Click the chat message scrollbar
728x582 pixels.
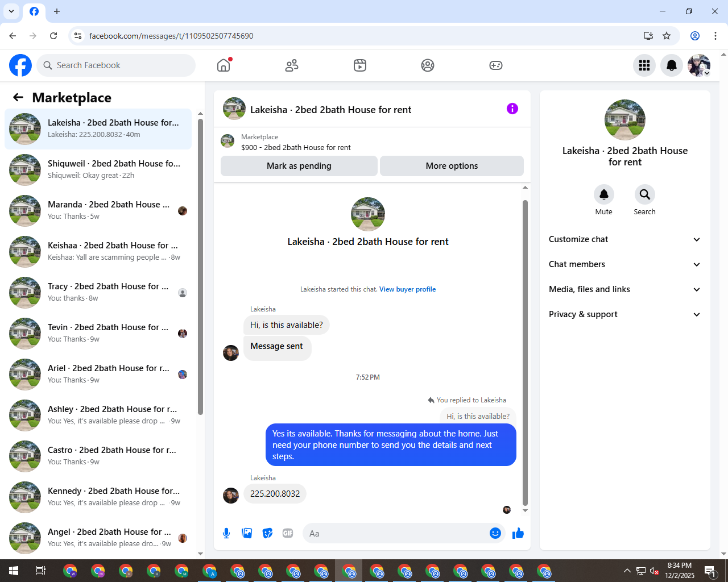[x=525, y=352]
